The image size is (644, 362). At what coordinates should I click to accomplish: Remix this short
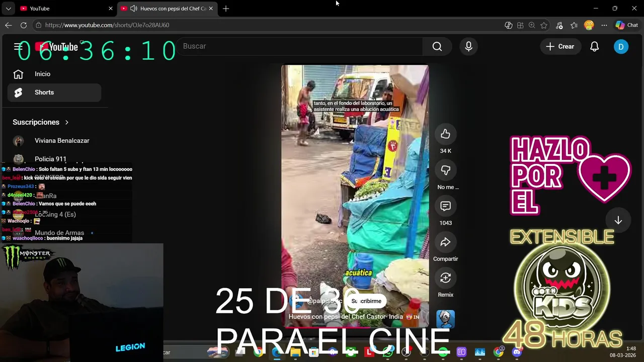click(x=445, y=278)
